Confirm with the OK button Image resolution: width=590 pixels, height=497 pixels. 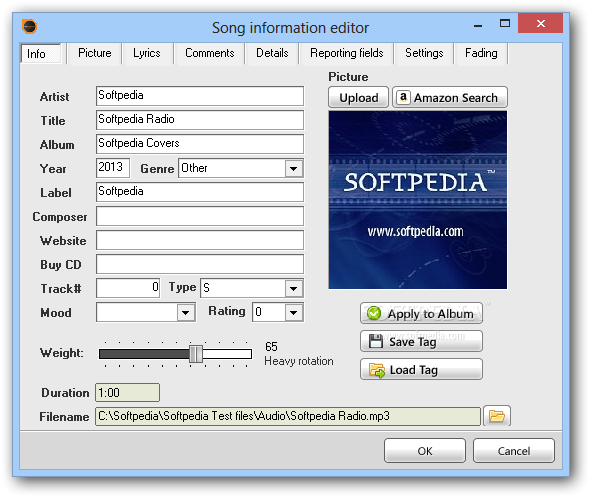[425, 450]
